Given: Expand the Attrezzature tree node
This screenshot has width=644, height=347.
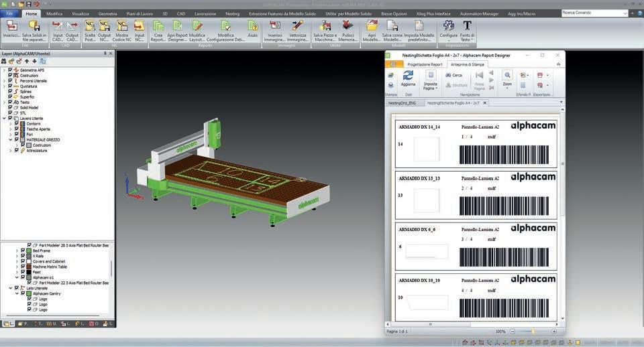Looking at the screenshot, I should click(x=11, y=151).
